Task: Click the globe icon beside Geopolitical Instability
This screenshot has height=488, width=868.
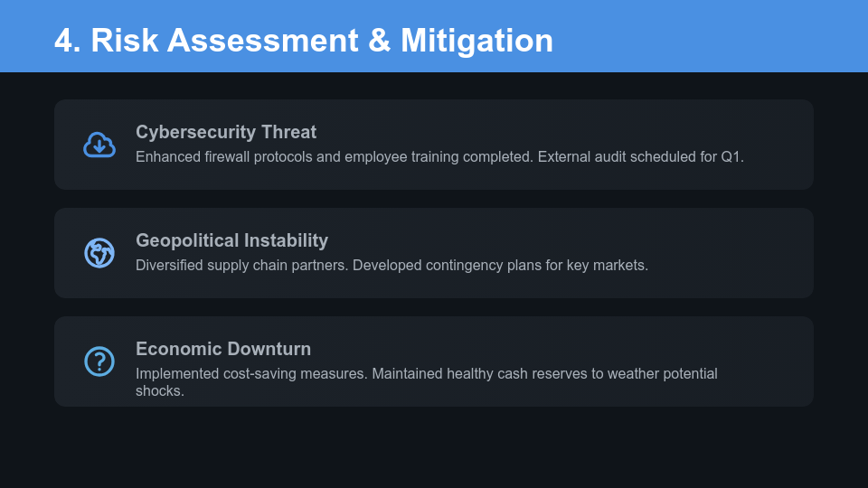Action: tap(99, 253)
